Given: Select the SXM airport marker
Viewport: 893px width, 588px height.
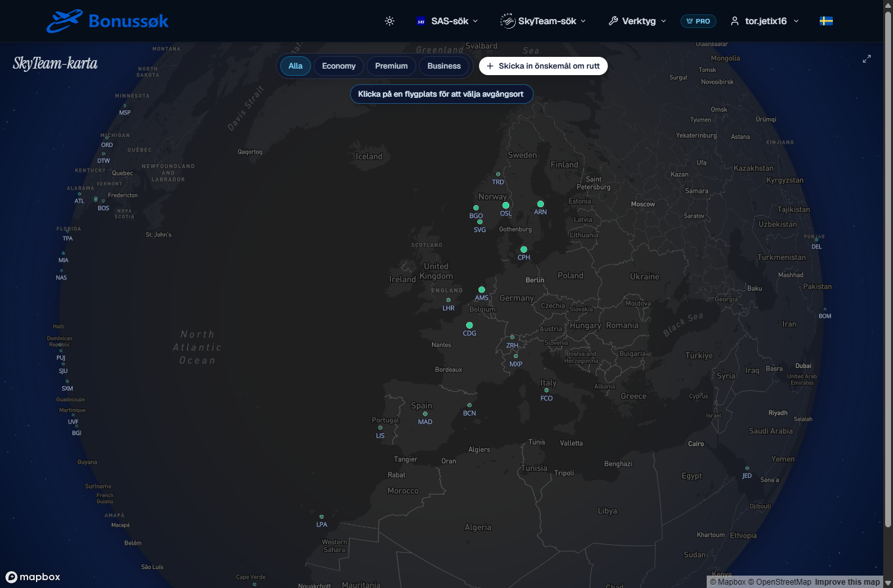Looking at the screenshot, I should (67, 381).
